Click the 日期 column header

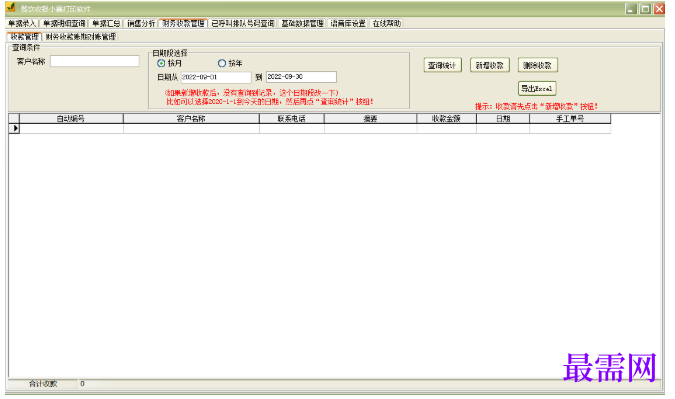[503, 119]
